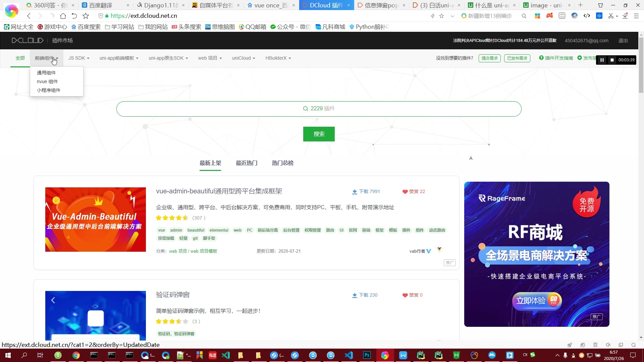644x362 pixels.
Task: Open the code </> extension in browser toolbar
Action: 587,15
